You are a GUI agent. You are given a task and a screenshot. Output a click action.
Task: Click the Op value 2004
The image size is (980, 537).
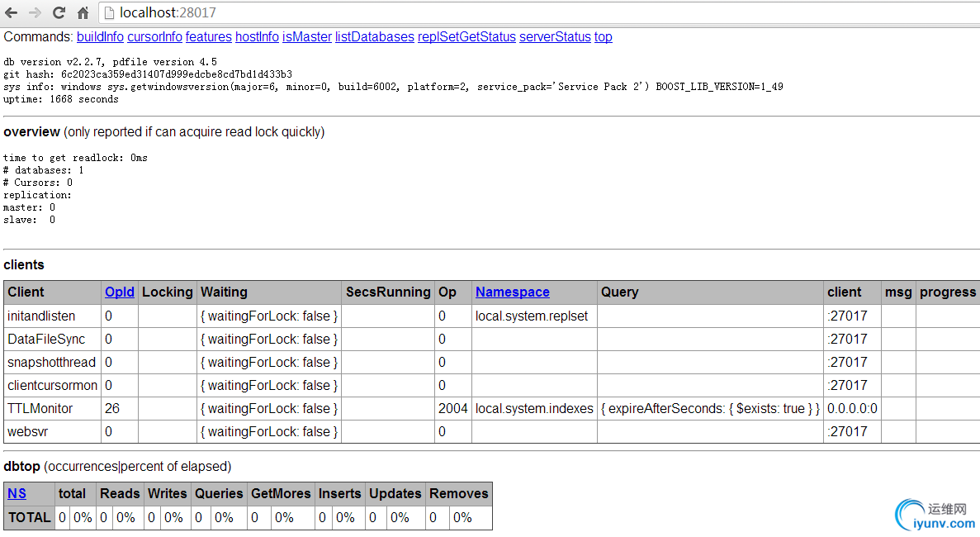[453, 409]
